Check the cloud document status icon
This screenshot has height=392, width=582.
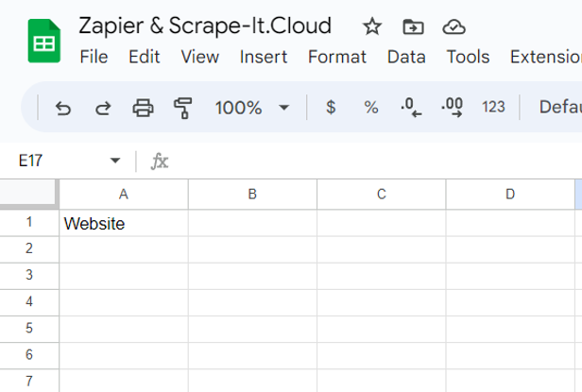[454, 26]
